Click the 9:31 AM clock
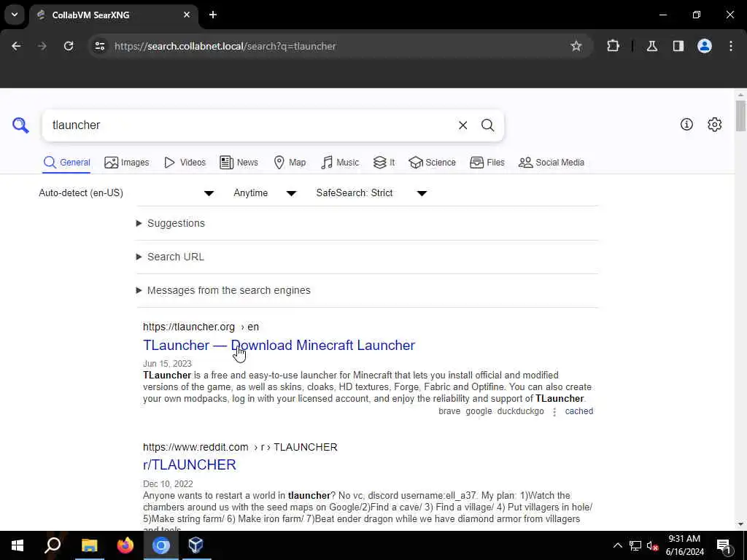This screenshot has width=747, height=560. pos(684,539)
